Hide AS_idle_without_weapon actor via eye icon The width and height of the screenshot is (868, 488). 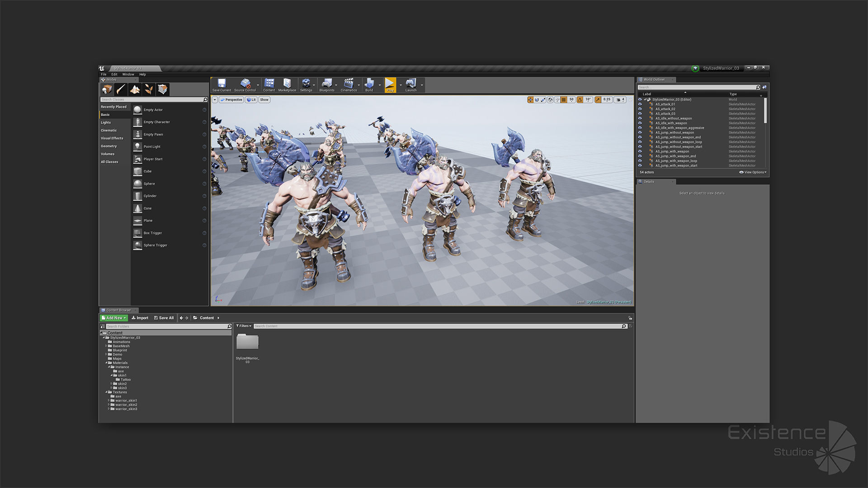(640, 118)
